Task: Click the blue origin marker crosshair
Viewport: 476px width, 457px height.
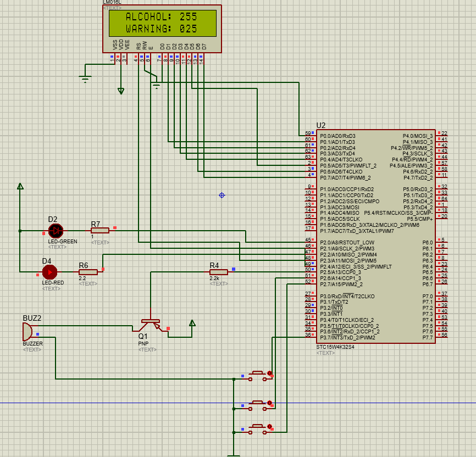Action: tap(222, 196)
